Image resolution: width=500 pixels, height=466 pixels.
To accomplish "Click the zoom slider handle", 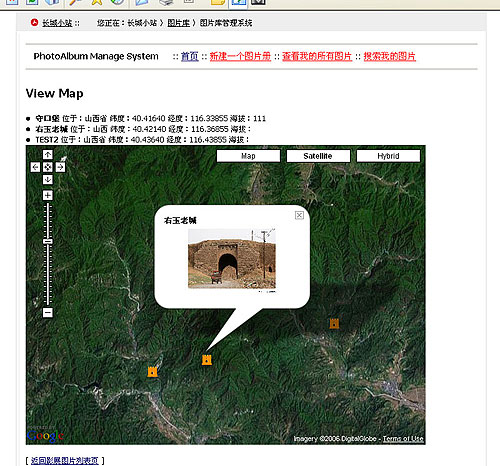I will (48, 241).
